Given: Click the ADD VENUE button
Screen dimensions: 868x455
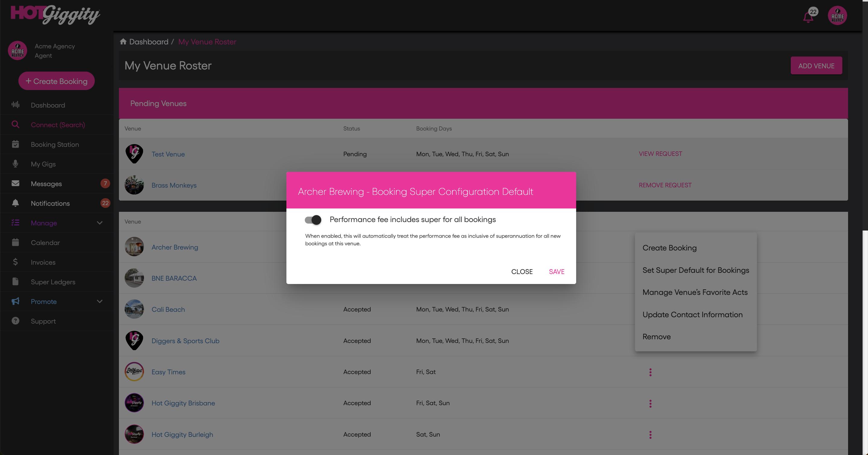Looking at the screenshot, I should 816,66.
